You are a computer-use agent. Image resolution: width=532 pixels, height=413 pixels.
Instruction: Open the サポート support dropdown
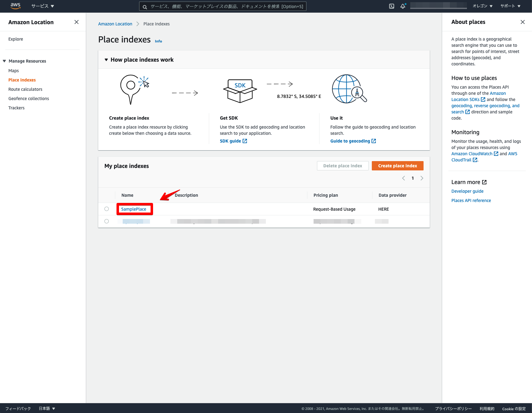tap(510, 6)
